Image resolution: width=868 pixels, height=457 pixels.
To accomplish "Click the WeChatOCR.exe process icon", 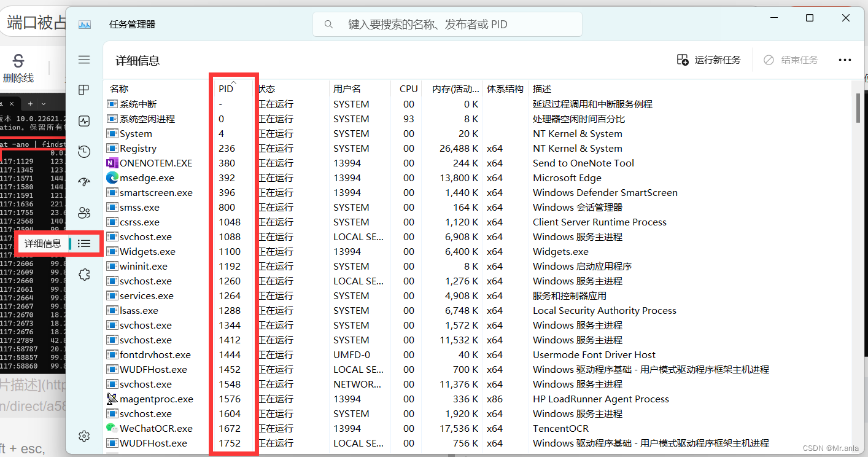I will pyautogui.click(x=112, y=428).
